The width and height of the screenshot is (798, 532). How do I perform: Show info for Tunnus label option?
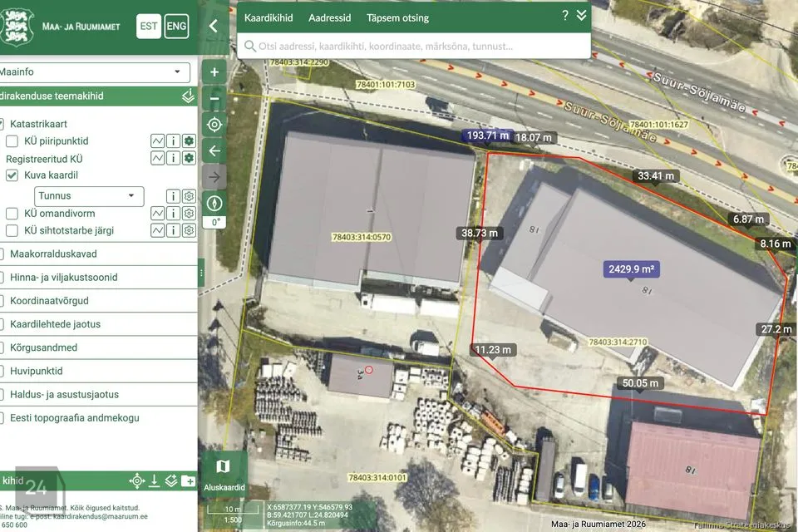pyautogui.click(x=173, y=196)
